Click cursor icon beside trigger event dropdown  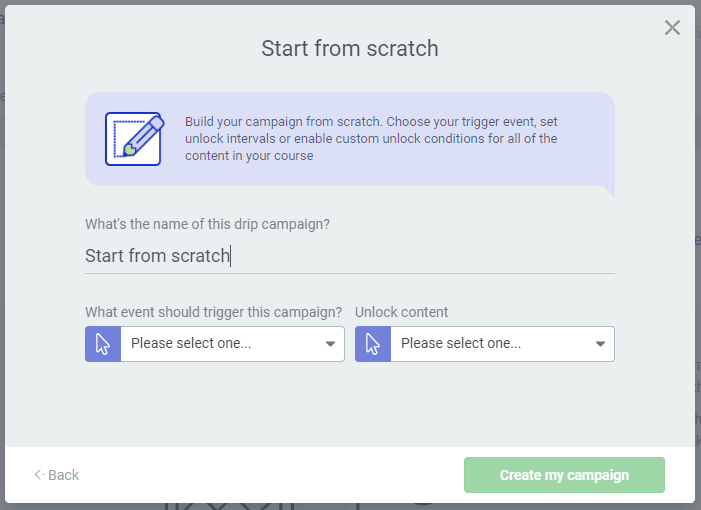coord(103,344)
